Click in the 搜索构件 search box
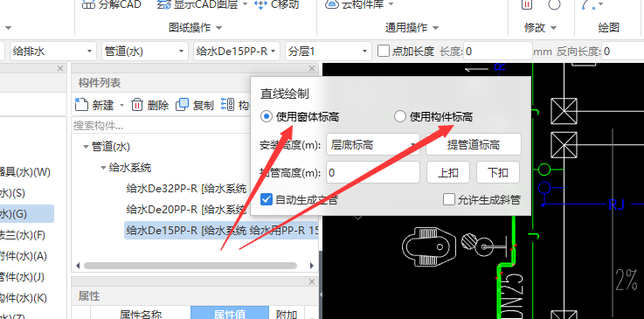This screenshot has height=319, width=644. (160, 126)
